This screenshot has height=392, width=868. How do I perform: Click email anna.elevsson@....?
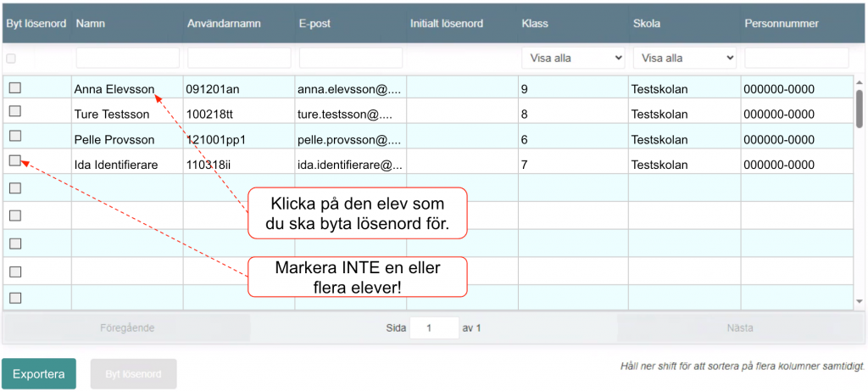click(348, 89)
